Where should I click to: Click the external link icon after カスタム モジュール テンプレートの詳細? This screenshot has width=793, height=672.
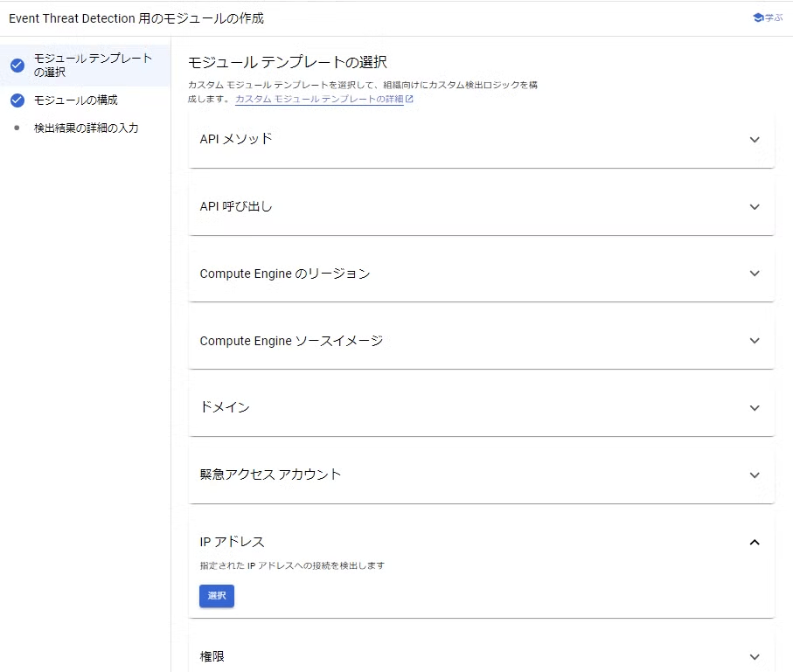click(x=410, y=99)
